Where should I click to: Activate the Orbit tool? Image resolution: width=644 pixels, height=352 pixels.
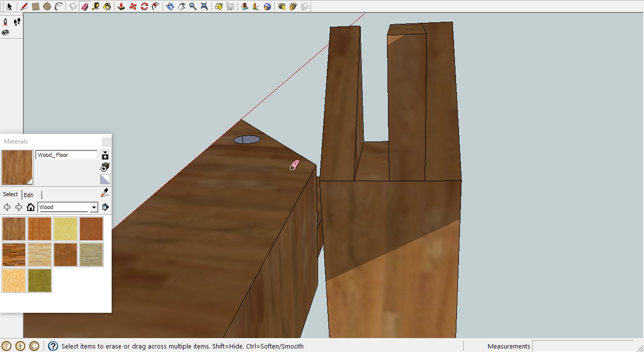pyautogui.click(x=170, y=6)
